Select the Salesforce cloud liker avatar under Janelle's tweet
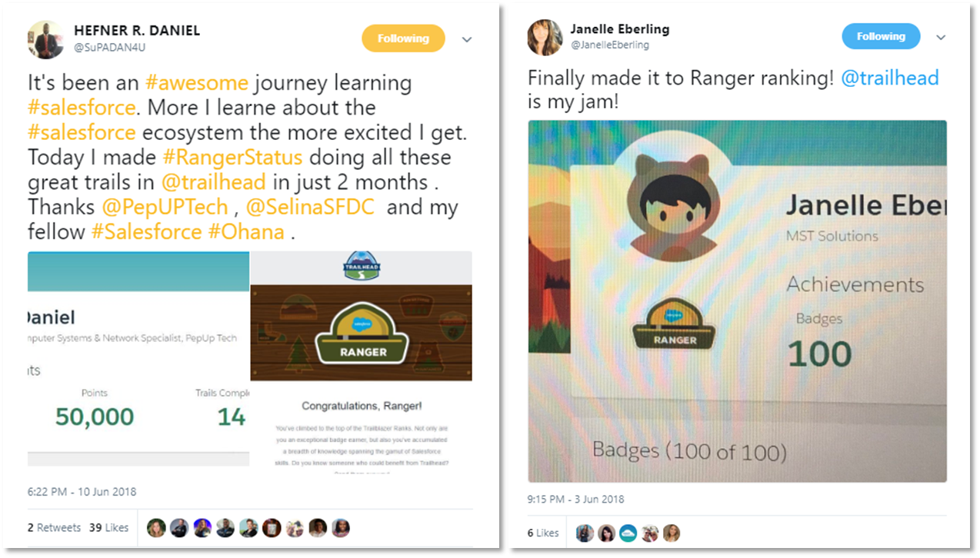This screenshot has width=980, height=558. [x=628, y=533]
